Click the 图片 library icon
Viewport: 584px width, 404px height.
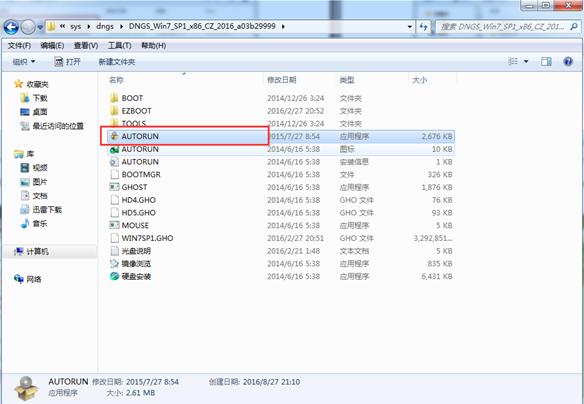(x=25, y=182)
